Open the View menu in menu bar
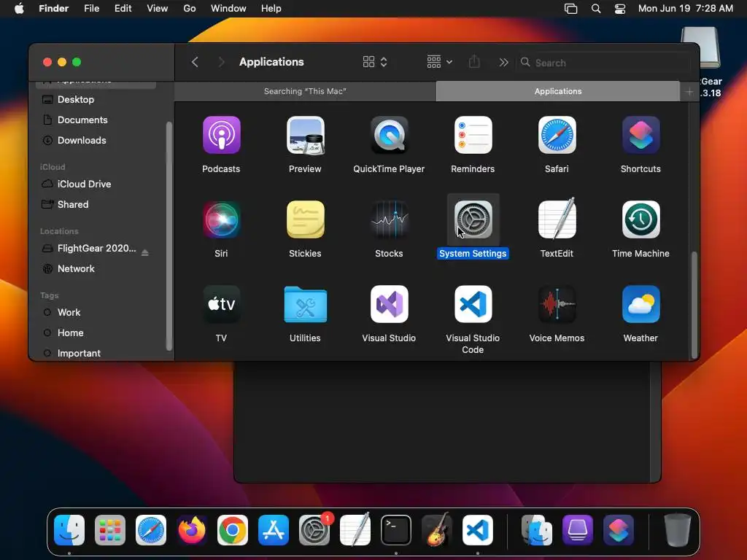747x560 pixels. 158,9
